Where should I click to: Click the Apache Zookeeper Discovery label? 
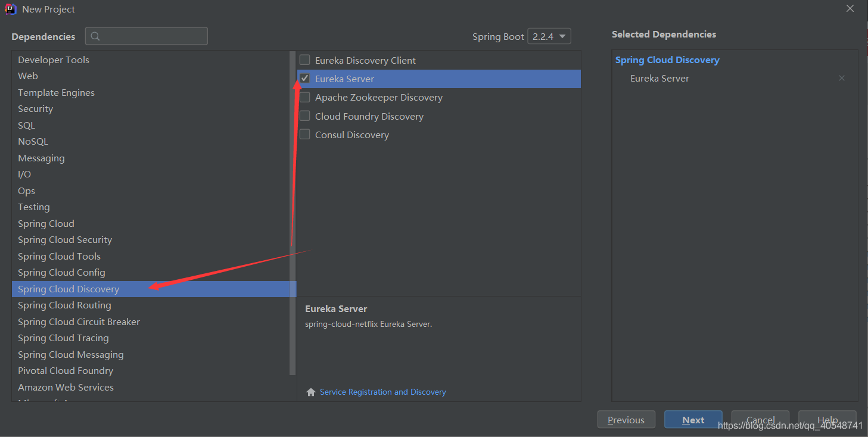[379, 97]
